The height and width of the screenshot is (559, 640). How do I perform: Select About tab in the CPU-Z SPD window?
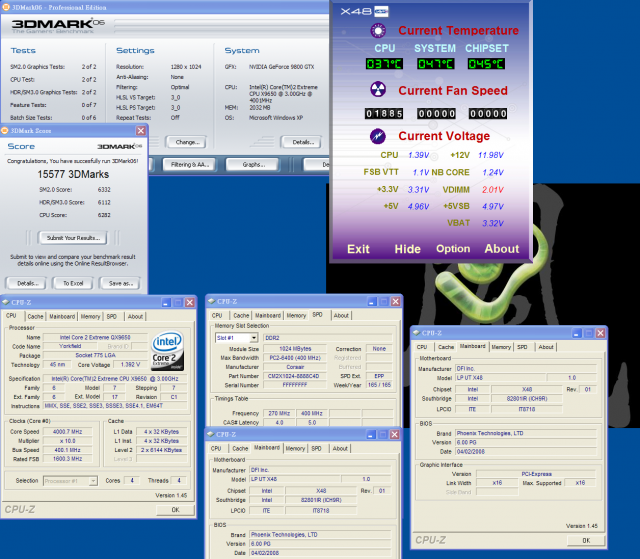coord(341,315)
